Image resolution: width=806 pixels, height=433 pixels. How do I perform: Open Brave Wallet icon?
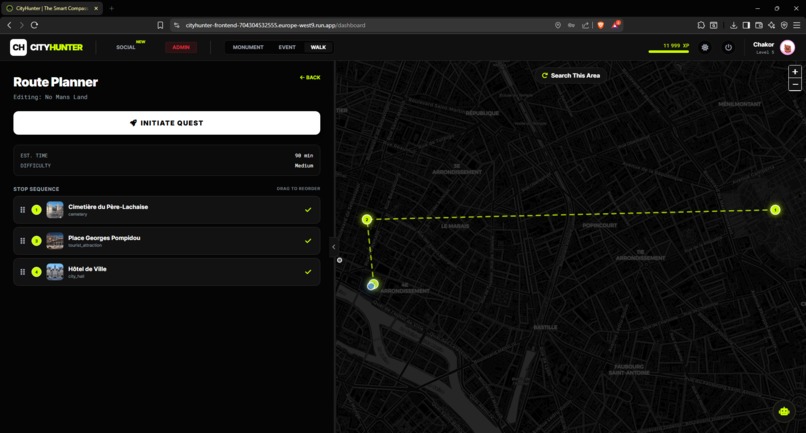[759, 25]
